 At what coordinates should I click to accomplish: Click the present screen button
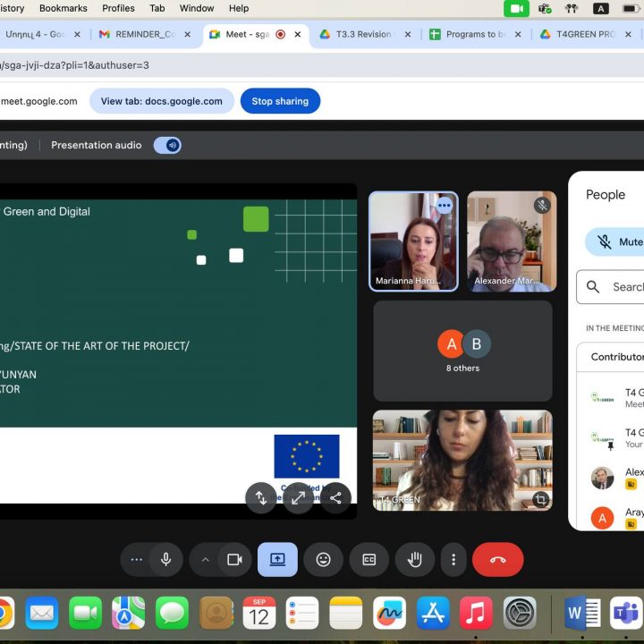coord(277,560)
